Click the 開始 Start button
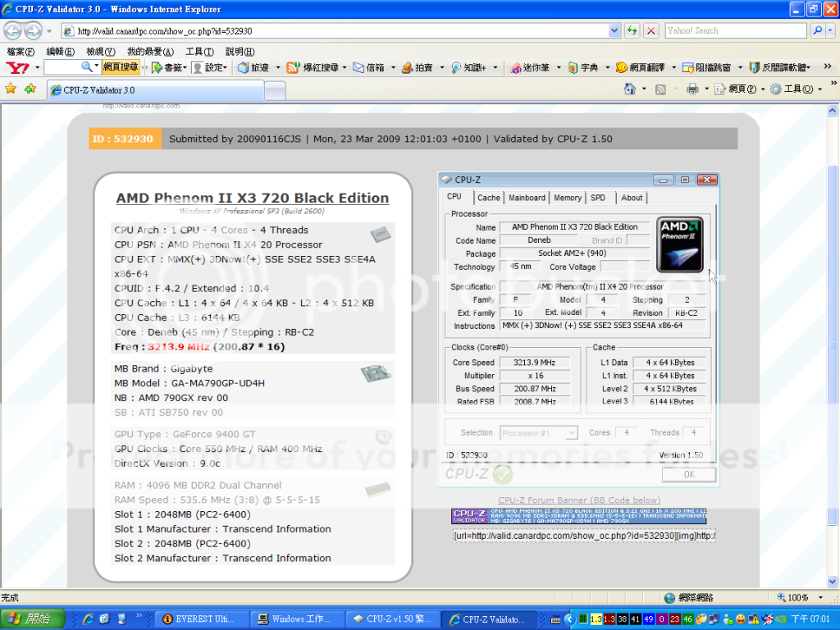Image resolution: width=840 pixels, height=630 pixels. point(32,619)
